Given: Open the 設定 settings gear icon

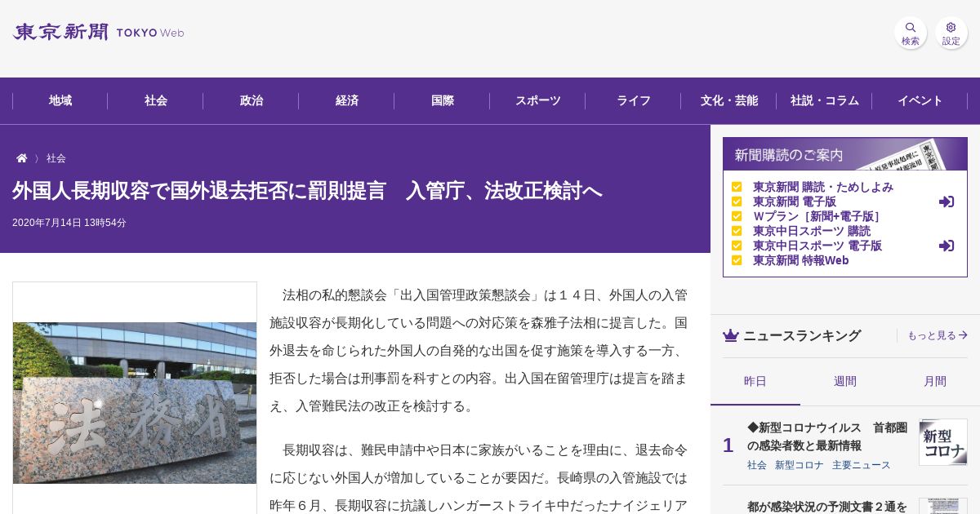Looking at the screenshot, I should [x=951, y=33].
